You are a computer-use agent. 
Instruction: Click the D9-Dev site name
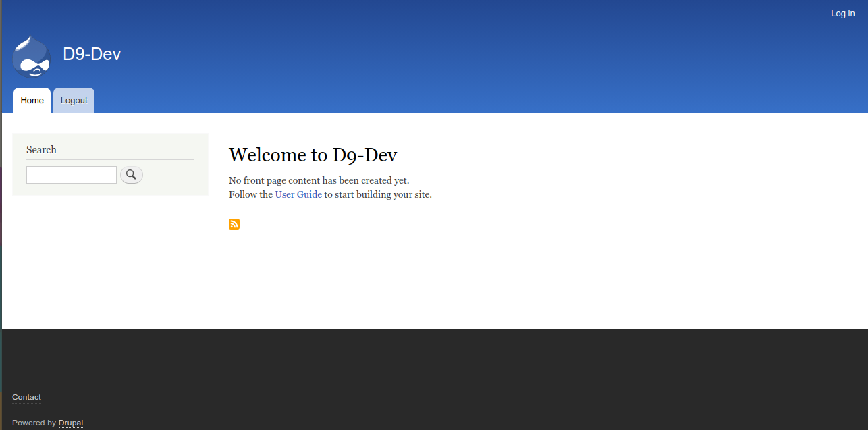[x=92, y=54]
